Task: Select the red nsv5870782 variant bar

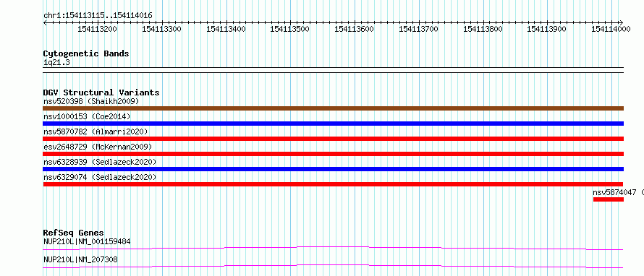Action: pos(334,139)
